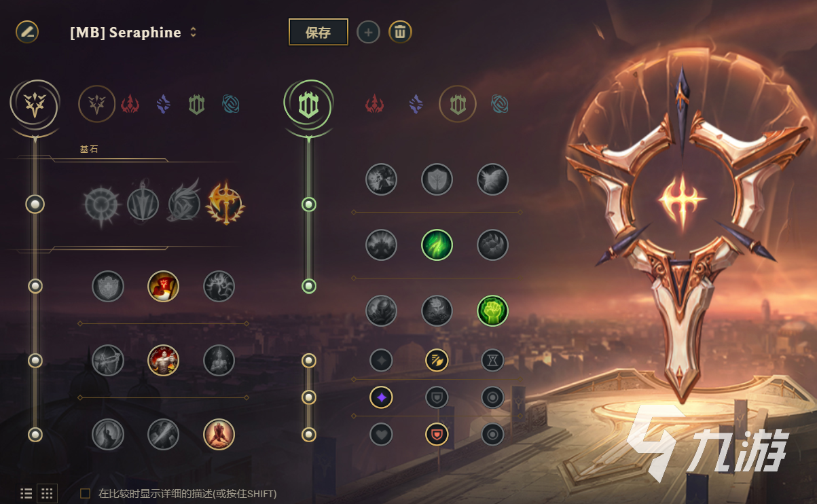Select the green leaf rune in Resolve tree
The width and height of the screenshot is (817, 504).
pos(437,245)
